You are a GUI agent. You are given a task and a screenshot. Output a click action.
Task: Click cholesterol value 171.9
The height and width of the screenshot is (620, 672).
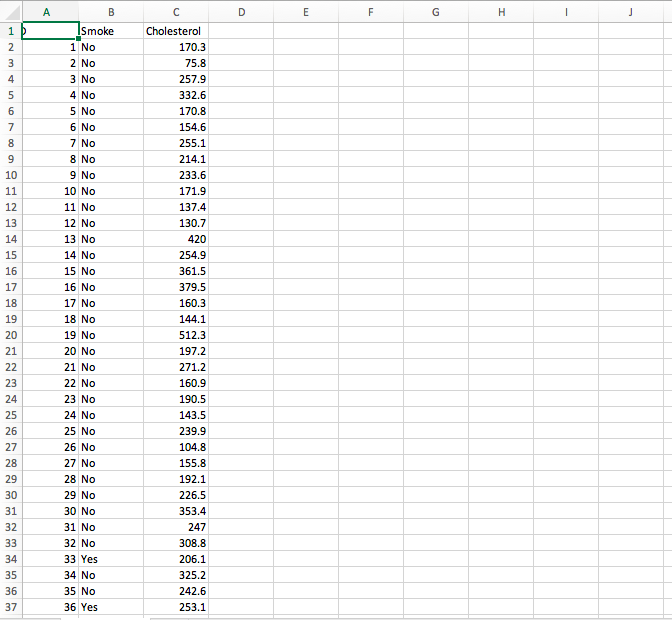click(176, 191)
